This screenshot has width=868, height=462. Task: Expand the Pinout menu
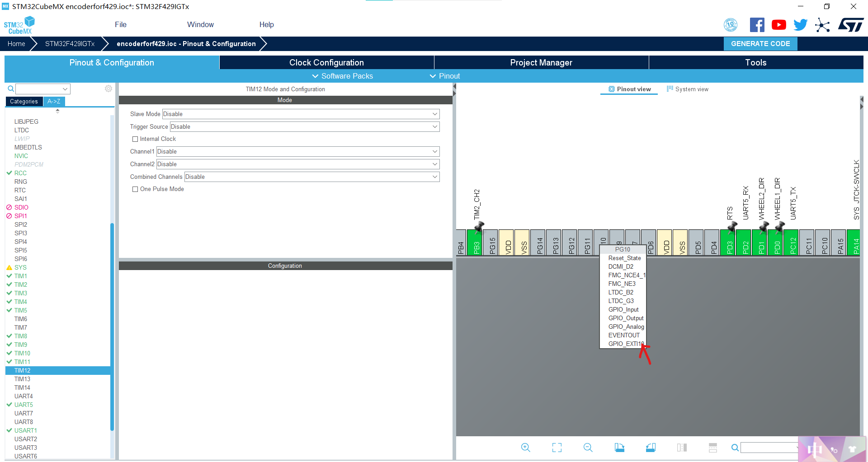445,76
